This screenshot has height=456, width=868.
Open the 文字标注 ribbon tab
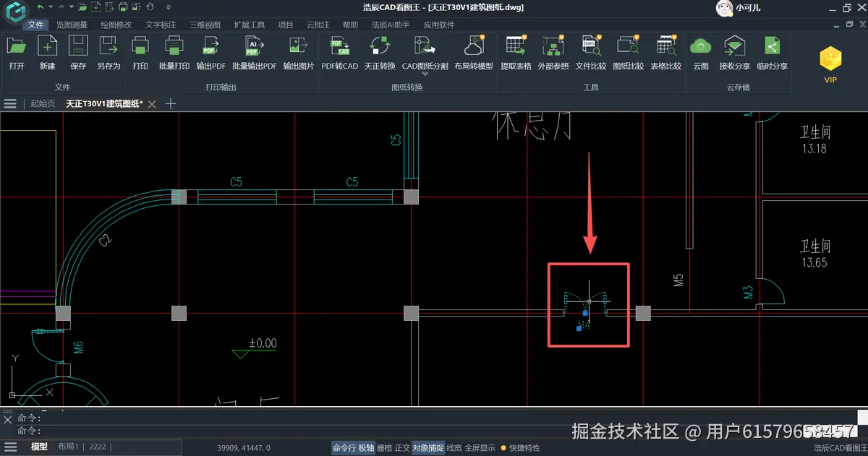click(161, 25)
